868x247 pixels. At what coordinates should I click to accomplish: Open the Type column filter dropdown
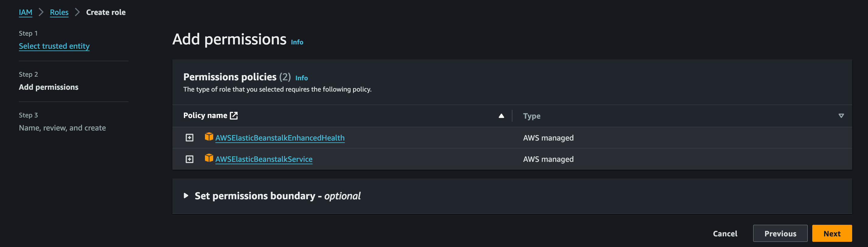tap(841, 116)
